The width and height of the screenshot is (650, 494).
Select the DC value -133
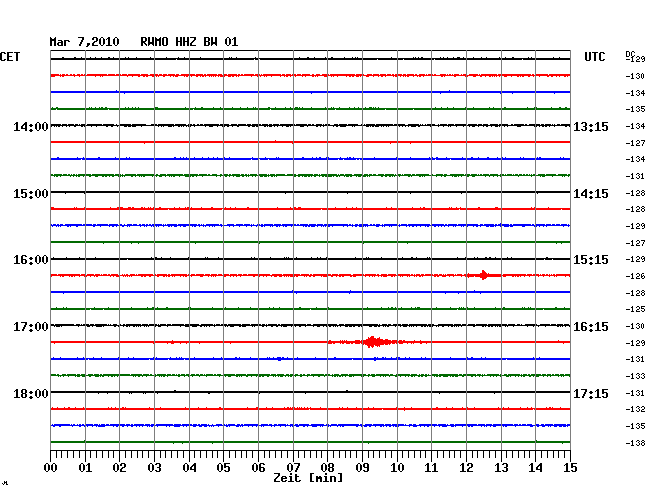635,376
